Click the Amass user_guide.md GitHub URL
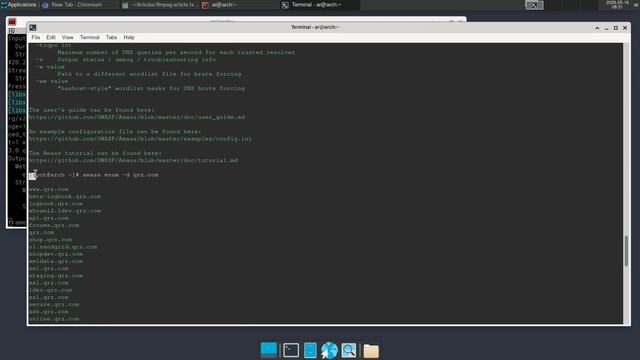Image resolution: width=640 pixels, height=360 pixels. [x=137, y=117]
